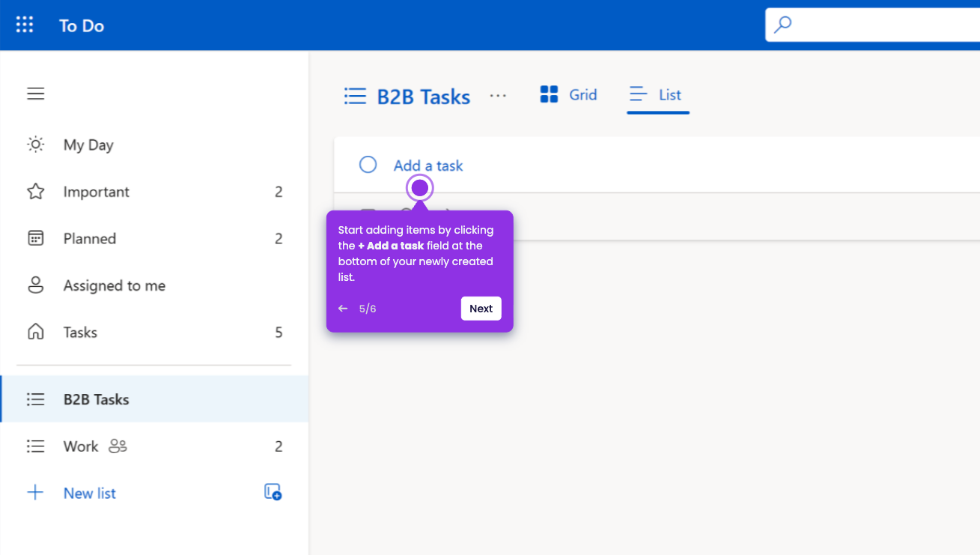Image resolution: width=980 pixels, height=555 pixels.
Task: Click the shared people icon beside Work
Action: pos(118,446)
